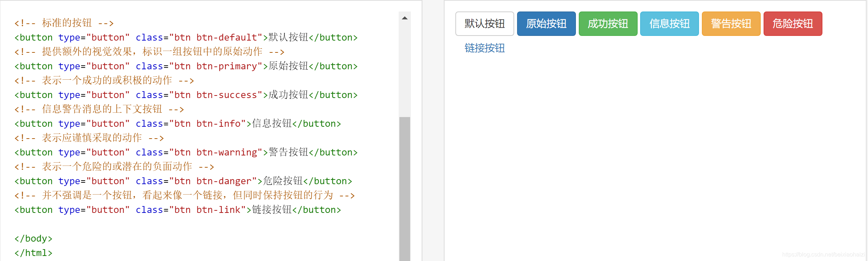Click the comment 表示一个危险的或潜在的负面动作
868x261 pixels.
tap(114, 167)
